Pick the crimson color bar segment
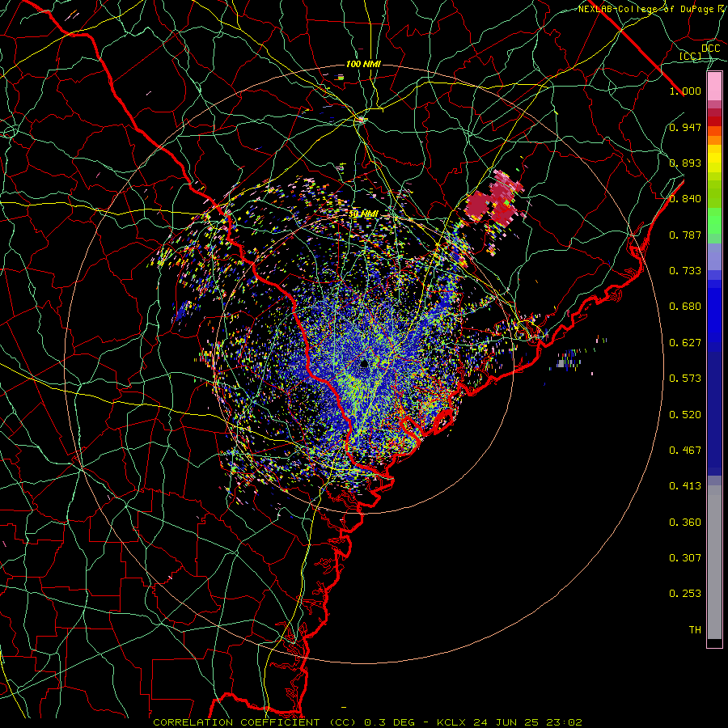This screenshot has height=728, width=728. pos(714,112)
